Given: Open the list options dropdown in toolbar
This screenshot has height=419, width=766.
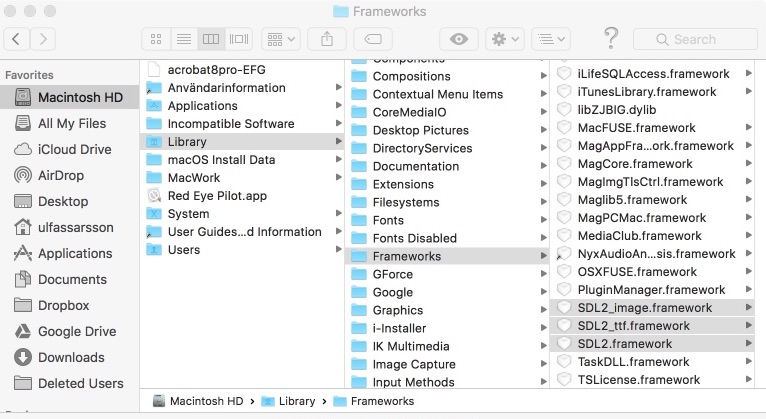Looking at the screenshot, I should pos(551,39).
